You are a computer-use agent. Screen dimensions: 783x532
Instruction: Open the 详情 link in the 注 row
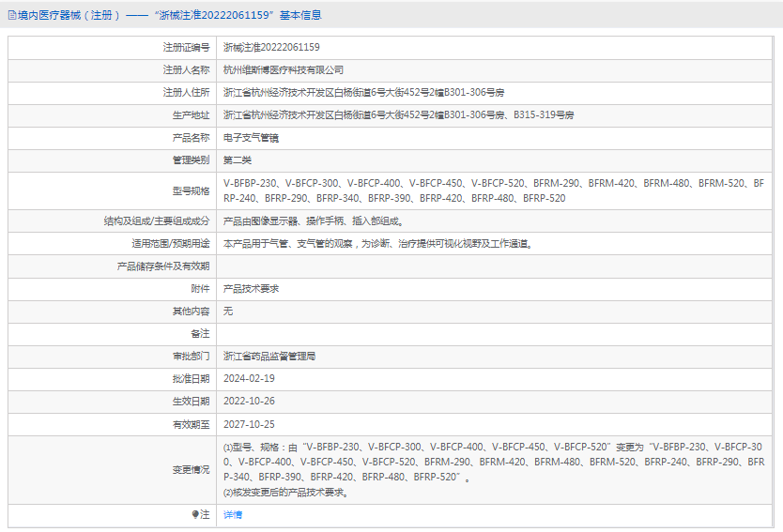233,514
